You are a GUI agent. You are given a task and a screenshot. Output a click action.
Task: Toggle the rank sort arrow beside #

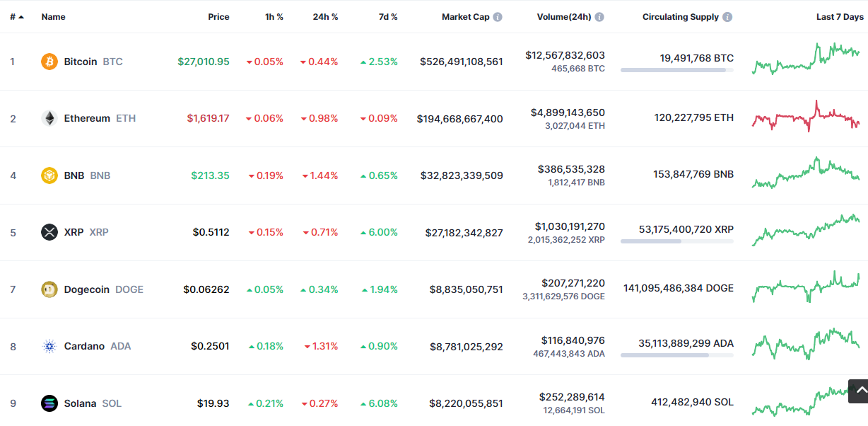(21, 17)
